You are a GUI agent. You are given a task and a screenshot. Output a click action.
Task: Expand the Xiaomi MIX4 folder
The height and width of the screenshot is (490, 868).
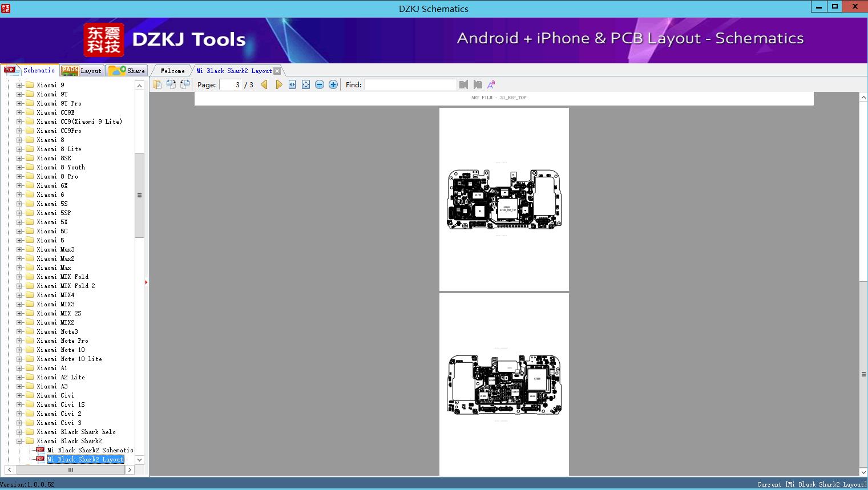tap(19, 295)
